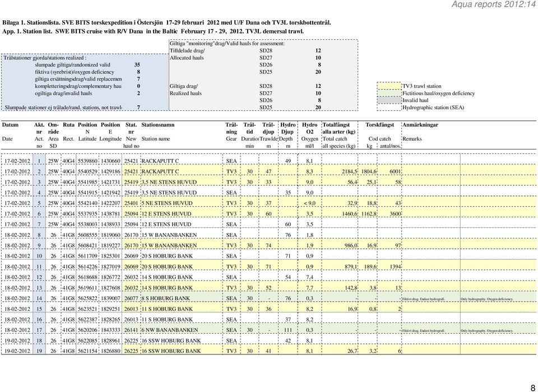Click 'Realized hauls' label
Screen dimensions: 538x392
pyautogui.click(x=185, y=94)
